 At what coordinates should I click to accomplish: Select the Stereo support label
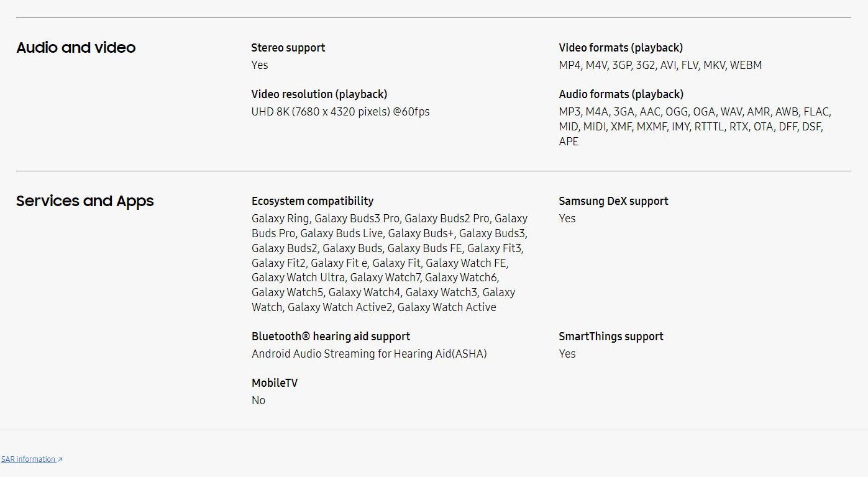click(288, 48)
